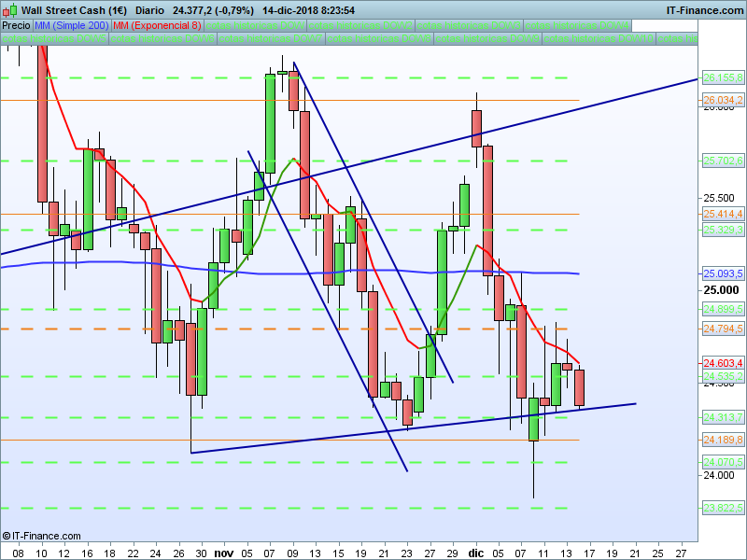
Task: Open the cotas historicas DOW7 label
Action: tap(271, 38)
